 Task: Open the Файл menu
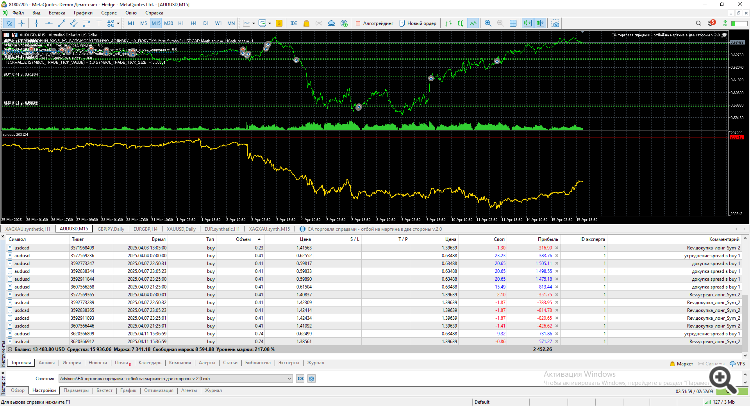[x=19, y=10]
